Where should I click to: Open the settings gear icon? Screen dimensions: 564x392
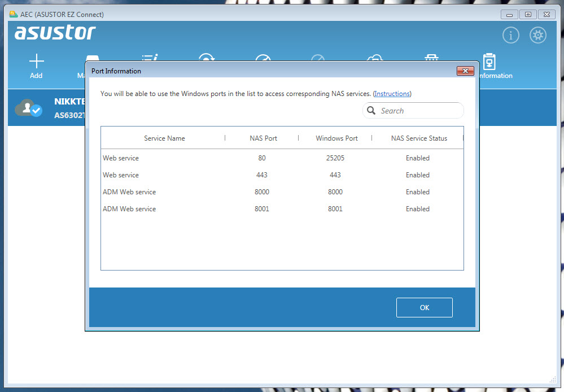tap(537, 35)
